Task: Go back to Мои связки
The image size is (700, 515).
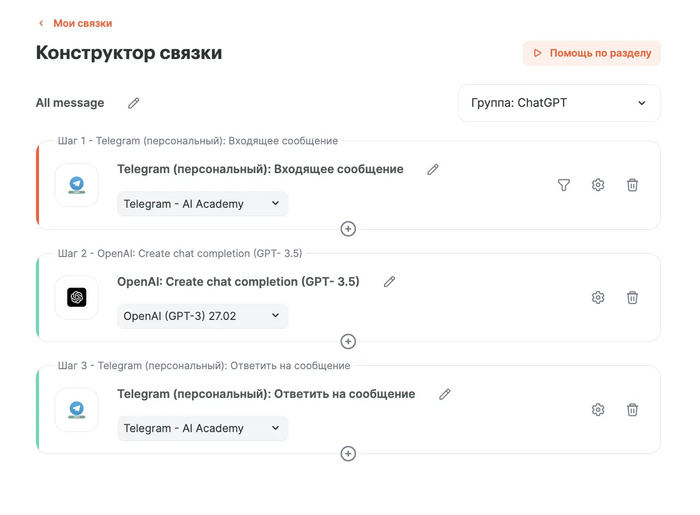Action: pos(83,23)
